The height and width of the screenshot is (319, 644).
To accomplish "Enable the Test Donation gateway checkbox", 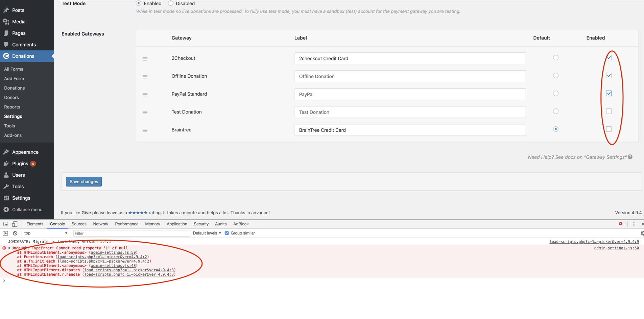I will pos(609,111).
